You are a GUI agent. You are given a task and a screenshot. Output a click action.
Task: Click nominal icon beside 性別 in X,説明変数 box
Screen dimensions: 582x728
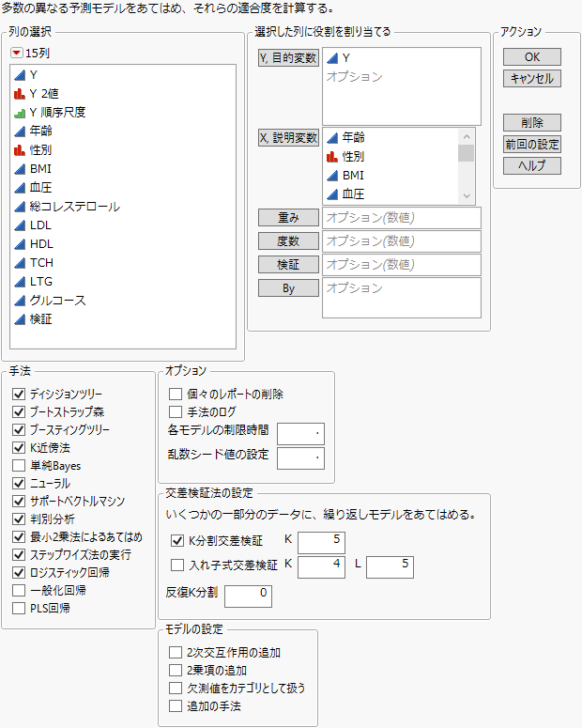click(x=332, y=157)
